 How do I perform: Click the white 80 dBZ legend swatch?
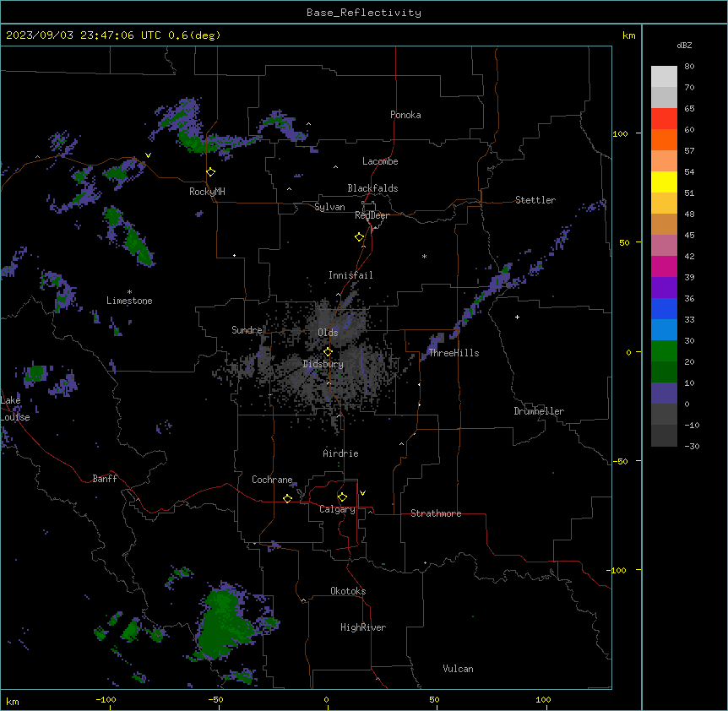pyautogui.click(x=664, y=76)
